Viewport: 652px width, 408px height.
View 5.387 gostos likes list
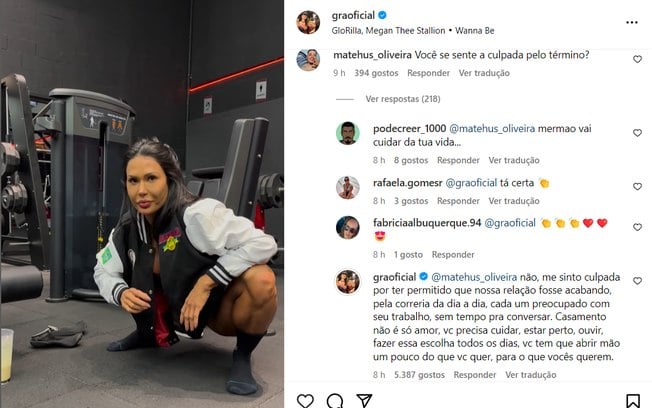(x=419, y=375)
